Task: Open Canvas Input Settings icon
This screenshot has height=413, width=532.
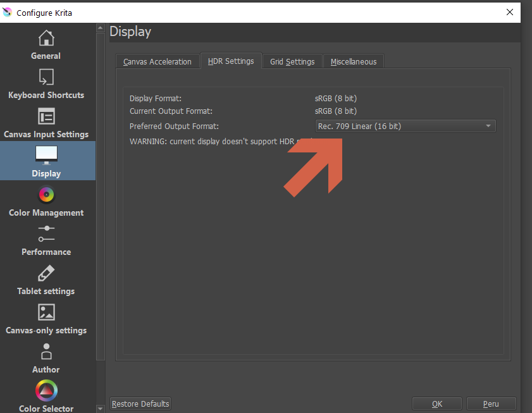Action: pyautogui.click(x=46, y=117)
